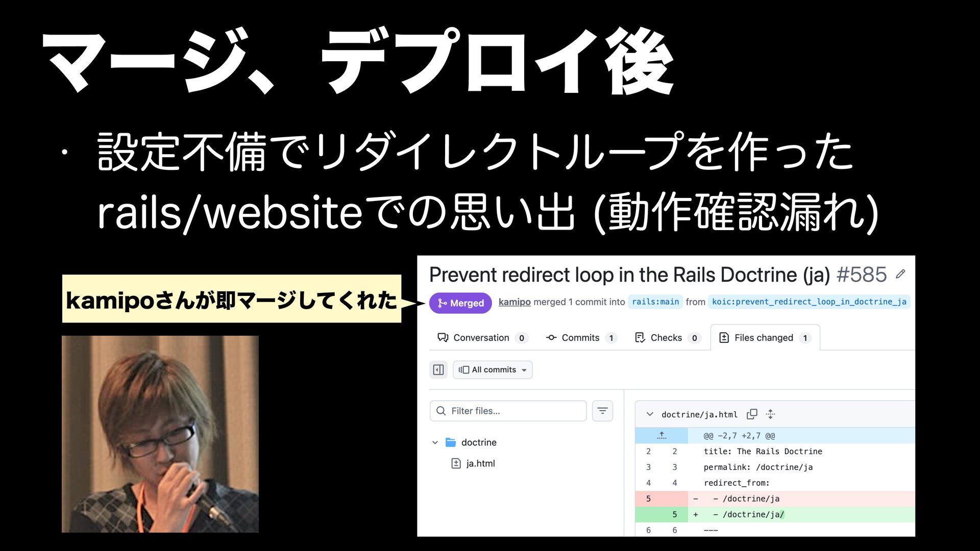Collapse the doctrine/ja.html diff chevron

[x=650, y=414]
